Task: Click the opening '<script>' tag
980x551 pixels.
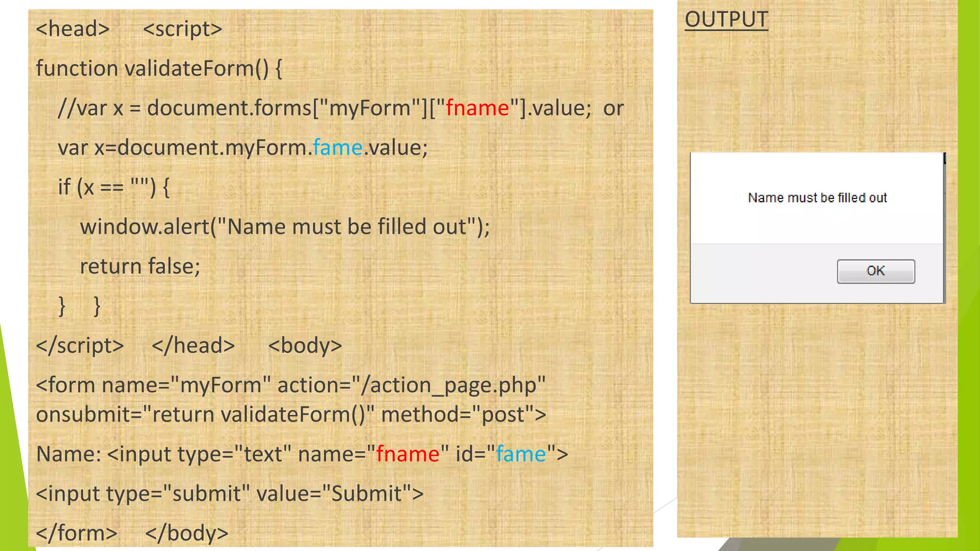Action: (x=183, y=29)
